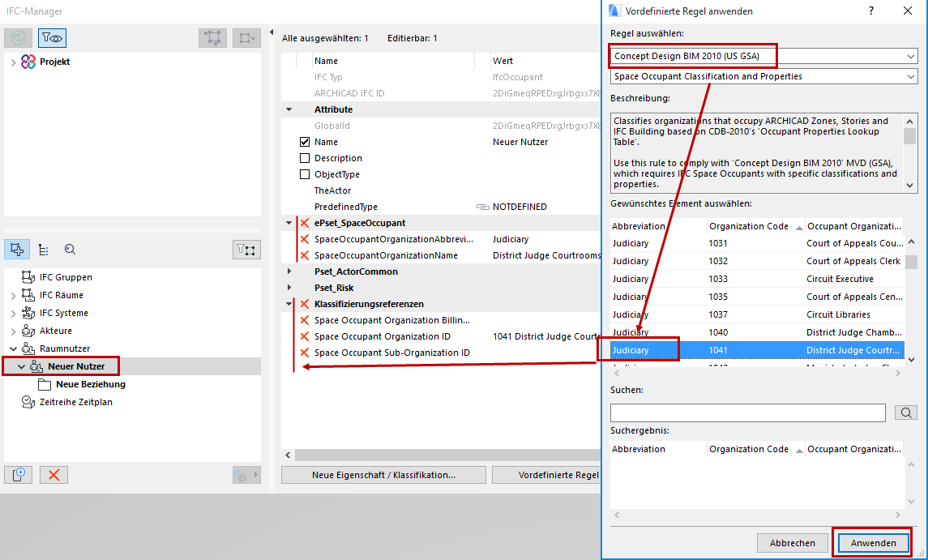Sort by Organization Code column header
Screen dimensions: 928x560
756,226
